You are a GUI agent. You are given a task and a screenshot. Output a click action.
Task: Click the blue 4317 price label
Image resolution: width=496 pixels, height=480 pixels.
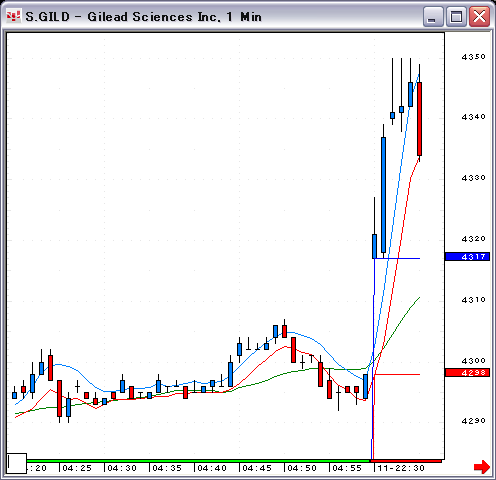coord(467,256)
